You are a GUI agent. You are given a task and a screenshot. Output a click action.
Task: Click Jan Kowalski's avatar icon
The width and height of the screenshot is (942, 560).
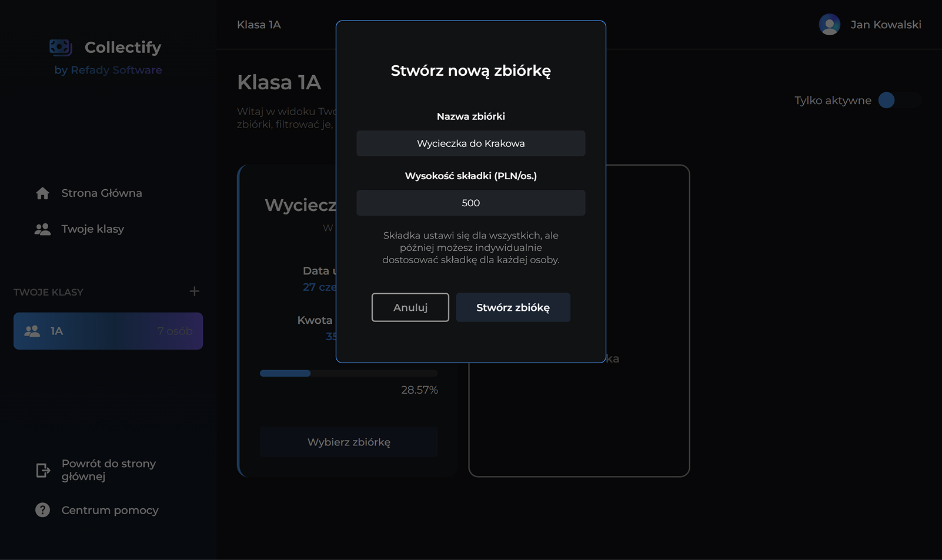pos(829,25)
